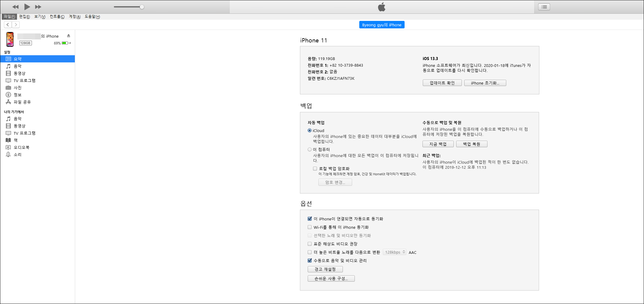The image size is (644, 304).
Task: Click the fast forward next button
Action: tap(38, 7)
